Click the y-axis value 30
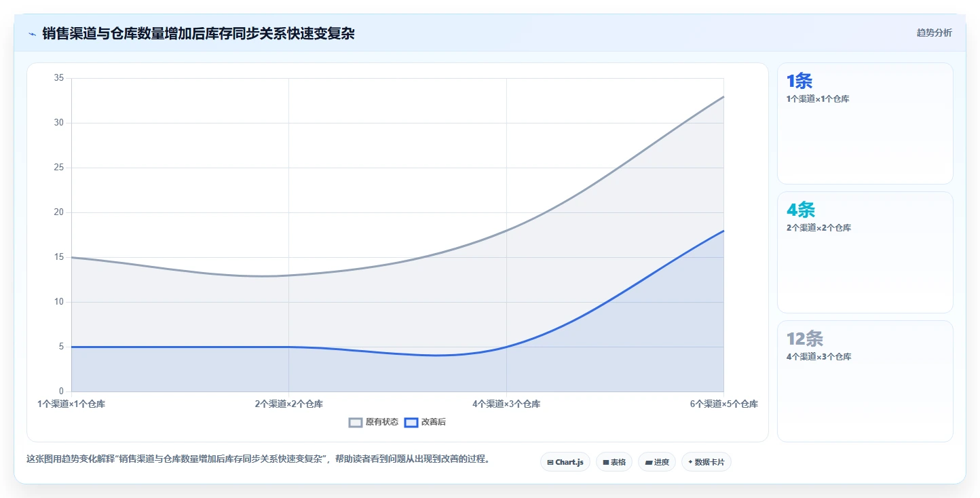Viewport: 980px width, 498px height. pos(58,123)
